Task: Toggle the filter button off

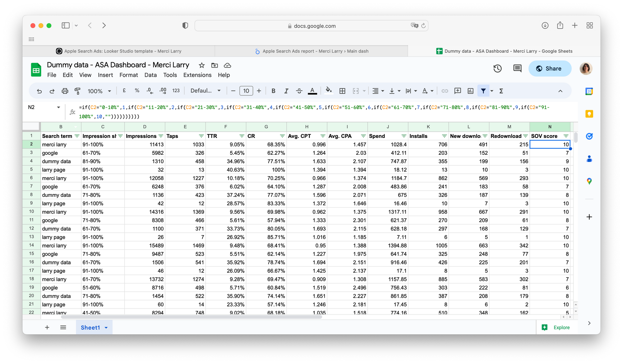Action: [x=483, y=91]
